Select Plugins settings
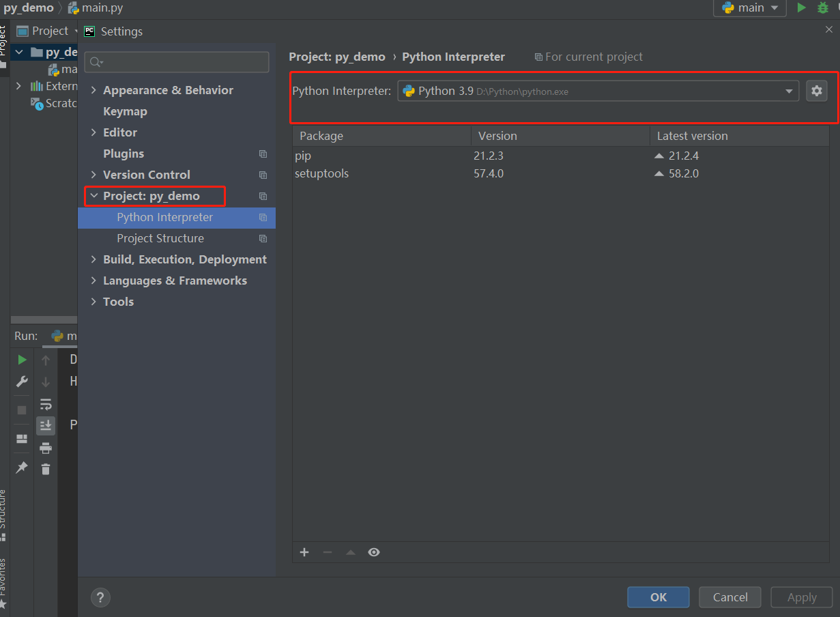 pyautogui.click(x=124, y=154)
